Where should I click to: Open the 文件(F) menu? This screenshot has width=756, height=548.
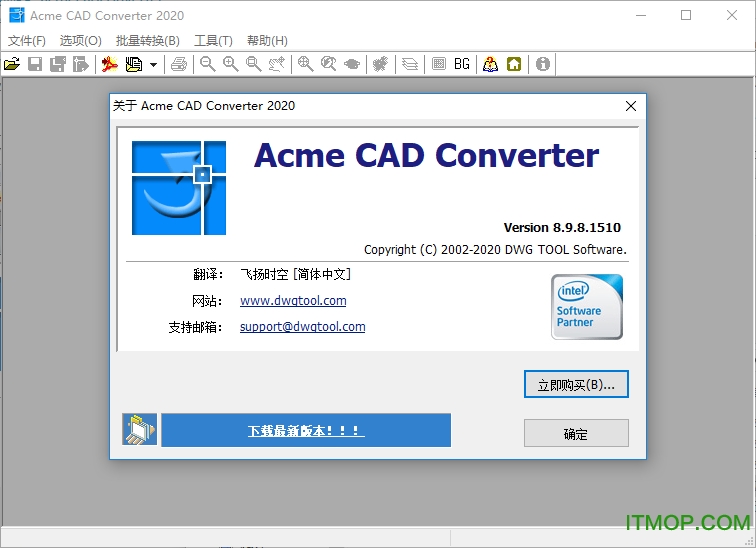pos(27,41)
